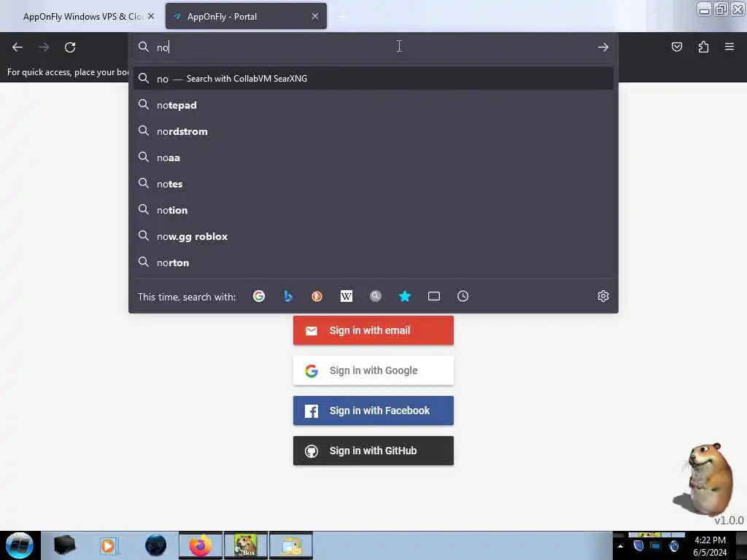Screen dimensions: 747x560
Task: Click Sign in with Facebook button
Action: [373, 411]
